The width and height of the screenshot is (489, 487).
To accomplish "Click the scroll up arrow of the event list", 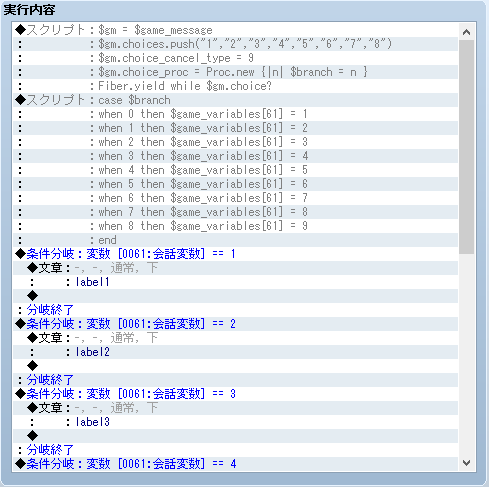I will [x=467, y=32].
